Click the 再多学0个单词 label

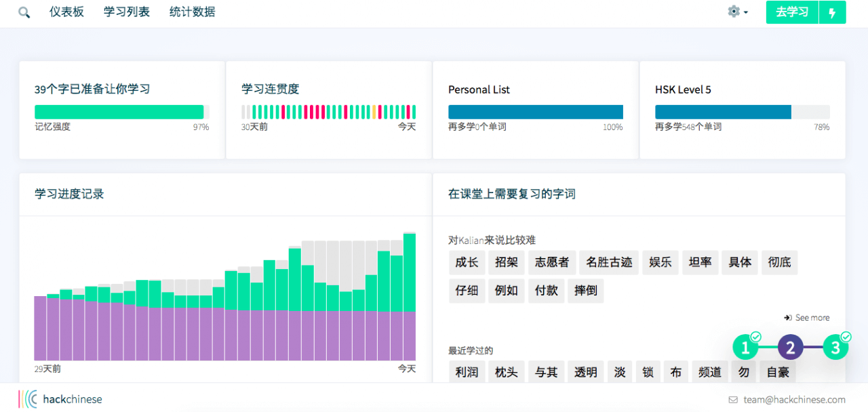[477, 127]
